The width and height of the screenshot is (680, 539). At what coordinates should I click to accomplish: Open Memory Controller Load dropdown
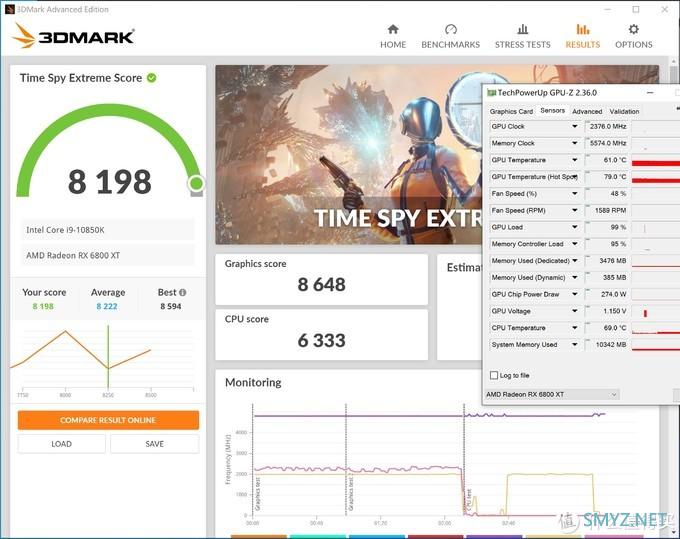[x=575, y=244]
